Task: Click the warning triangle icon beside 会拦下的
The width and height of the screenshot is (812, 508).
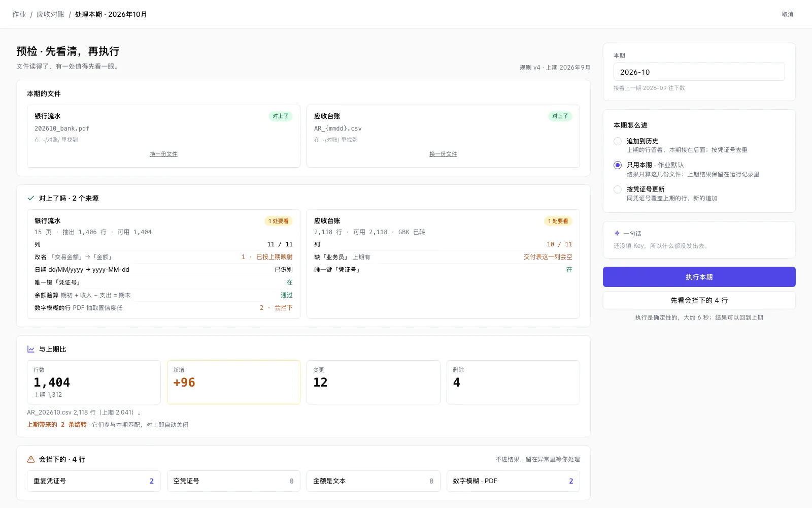Action: click(x=31, y=459)
